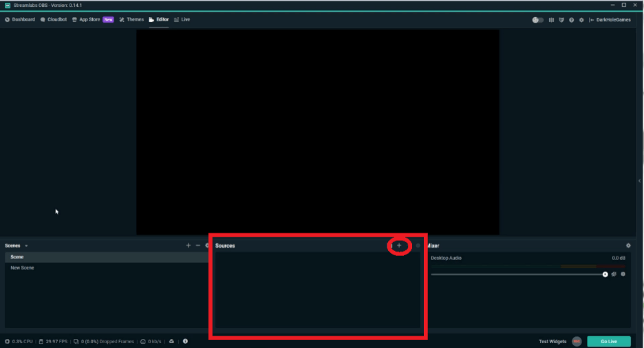Open scene settings gear icon
This screenshot has width=644, height=348.
pos(207,246)
